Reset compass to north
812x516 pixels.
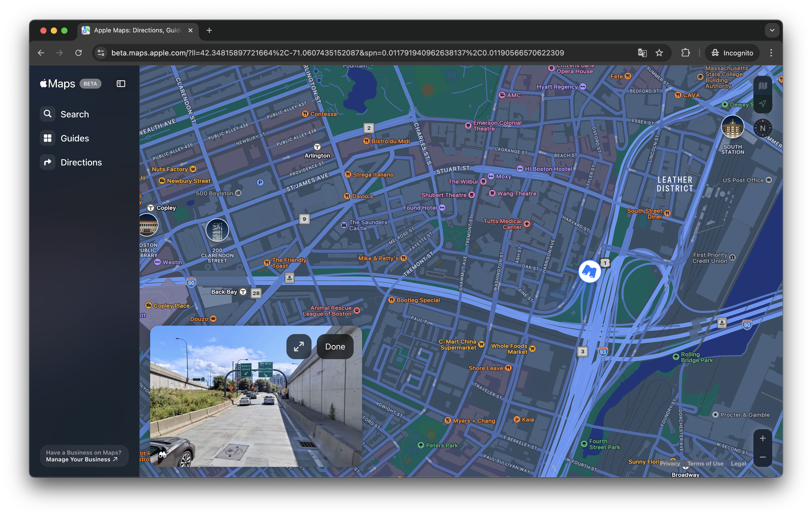point(763,128)
